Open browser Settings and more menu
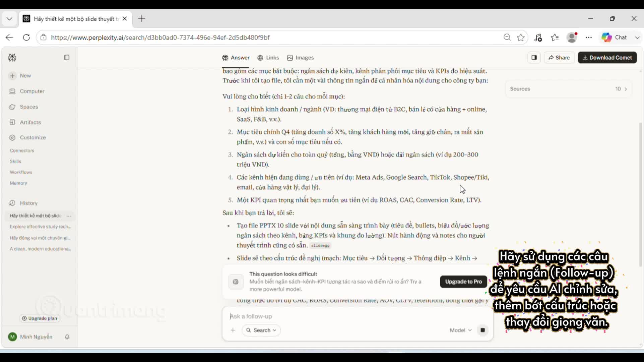 click(x=589, y=38)
